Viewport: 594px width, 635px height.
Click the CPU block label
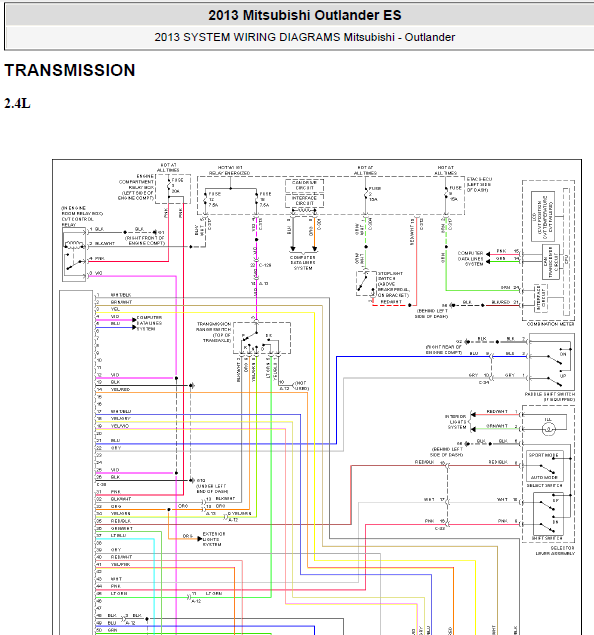[x=566, y=259]
